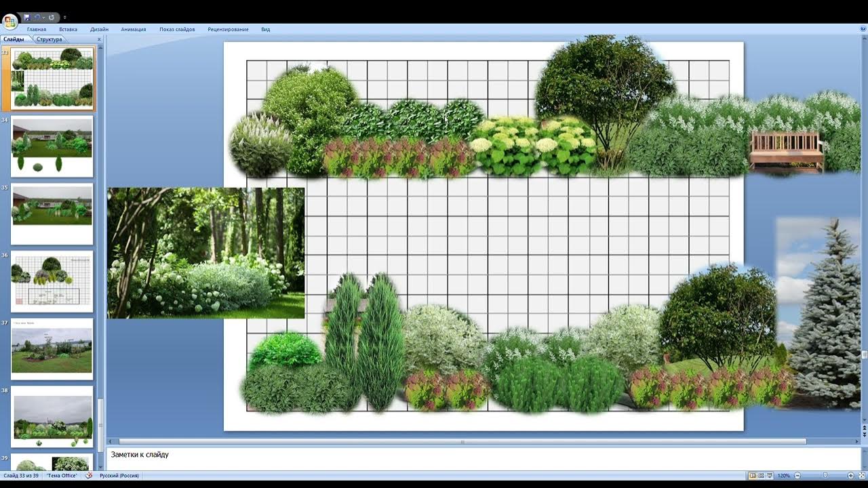Select slide 35 thumbnail
The height and width of the screenshot is (488, 868).
pos(52,214)
